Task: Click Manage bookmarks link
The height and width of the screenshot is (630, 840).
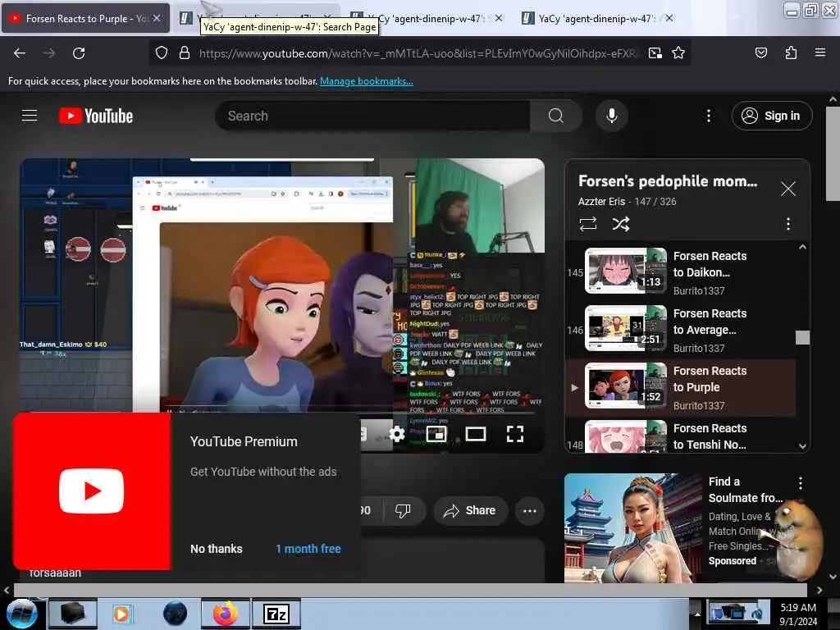Action: point(367,81)
